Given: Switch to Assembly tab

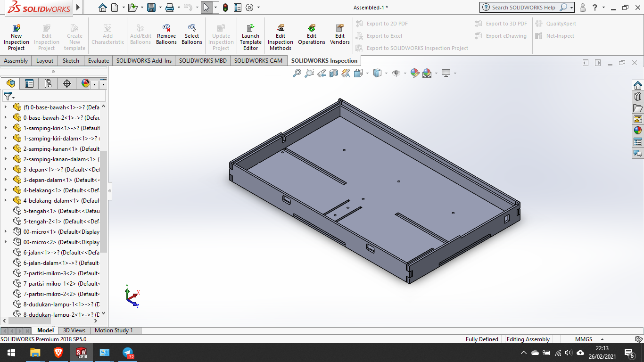Looking at the screenshot, I should [x=16, y=60].
